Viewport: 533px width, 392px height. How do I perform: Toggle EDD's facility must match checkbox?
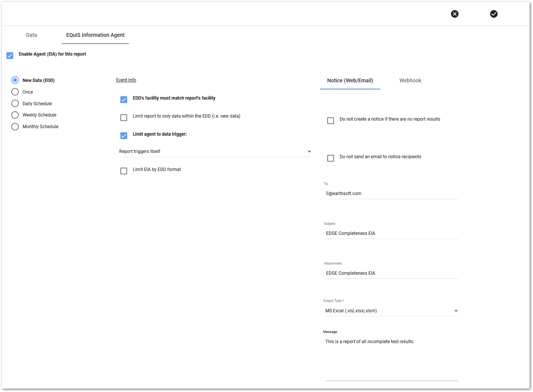(x=124, y=100)
